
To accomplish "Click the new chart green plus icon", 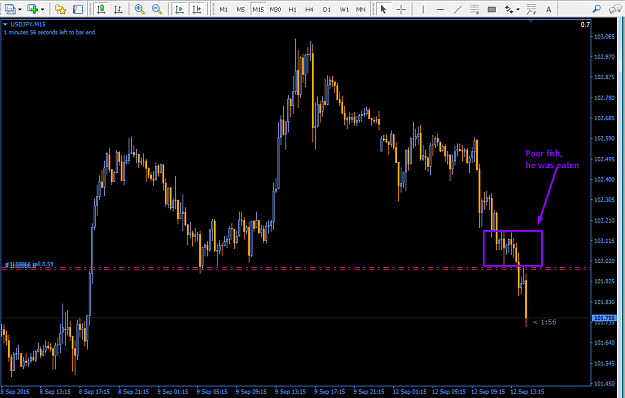I will tap(32, 9).
